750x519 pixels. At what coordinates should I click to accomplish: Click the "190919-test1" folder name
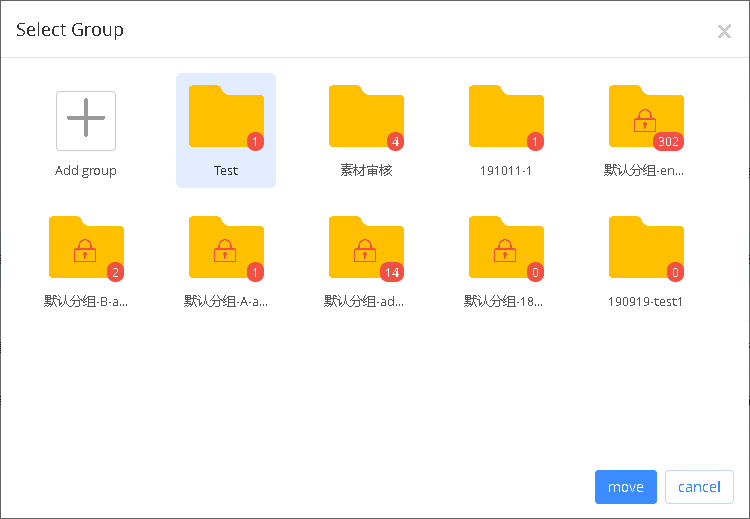point(645,301)
